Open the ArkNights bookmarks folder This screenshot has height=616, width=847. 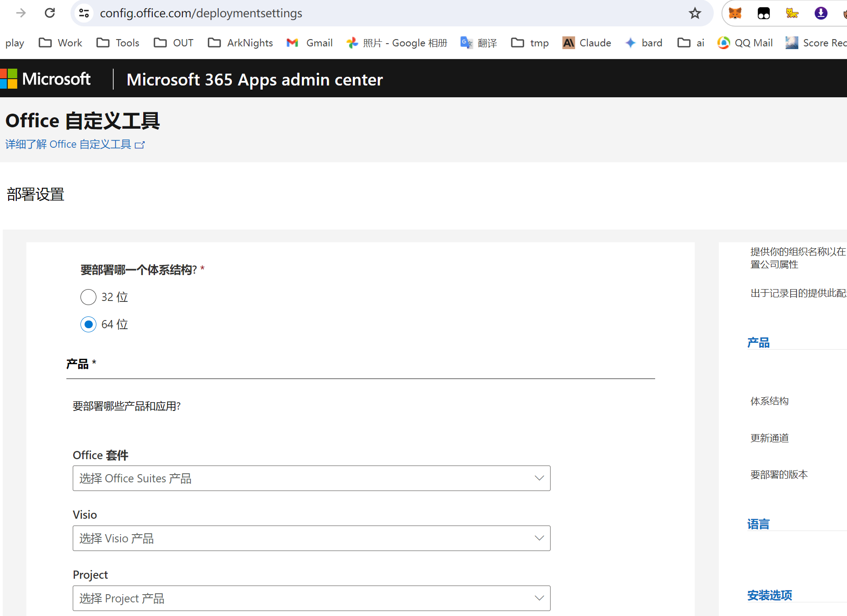tap(241, 43)
